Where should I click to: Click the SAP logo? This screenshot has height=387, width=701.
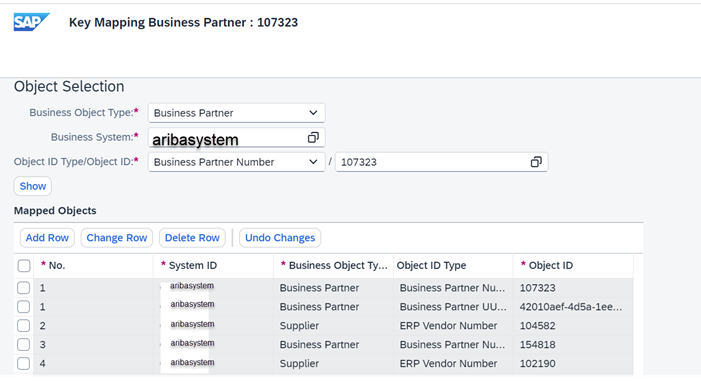click(x=31, y=22)
